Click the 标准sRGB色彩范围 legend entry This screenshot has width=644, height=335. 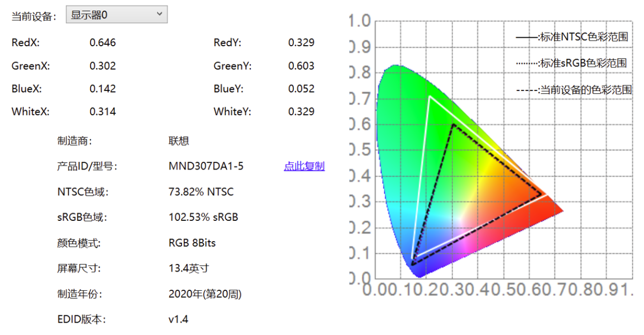[571, 63]
